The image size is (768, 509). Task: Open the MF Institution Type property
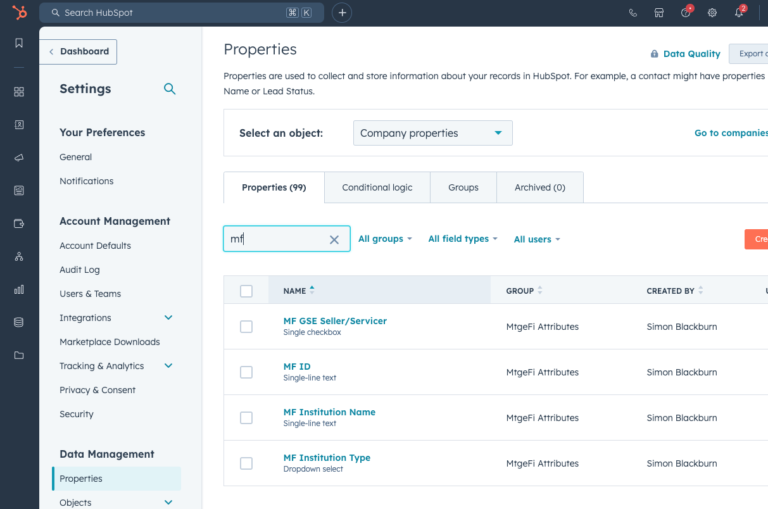(x=327, y=458)
